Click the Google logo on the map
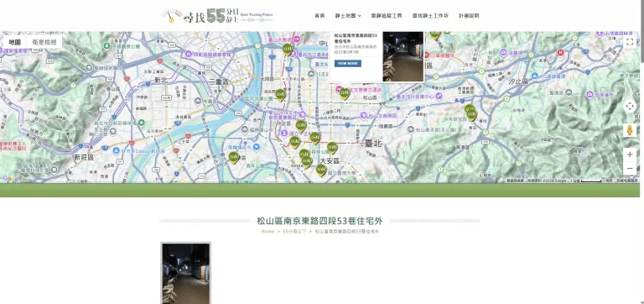The width and height of the screenshot is (644, 304). click(x=13, y=179)
